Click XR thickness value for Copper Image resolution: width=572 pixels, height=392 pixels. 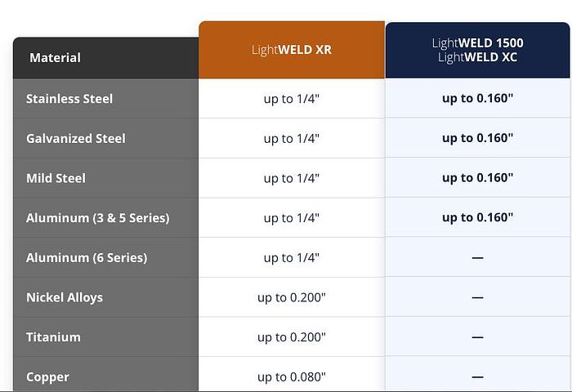tap(292, 376)
